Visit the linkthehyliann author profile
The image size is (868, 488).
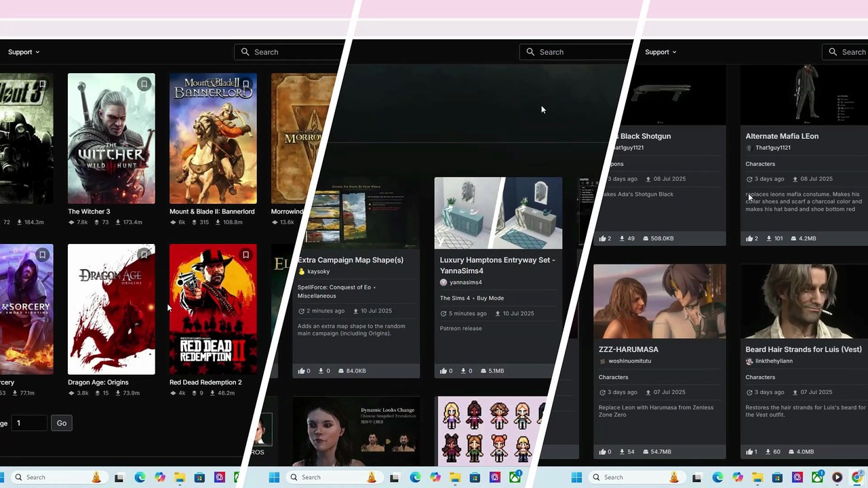774,361
